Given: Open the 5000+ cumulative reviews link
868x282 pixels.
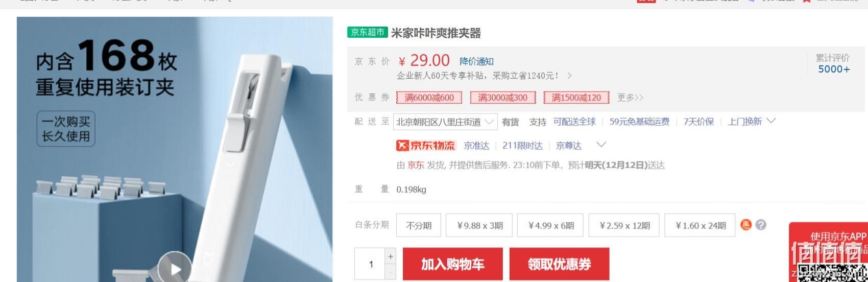Looking at the screenshot, I should click(x=834, y=69).
